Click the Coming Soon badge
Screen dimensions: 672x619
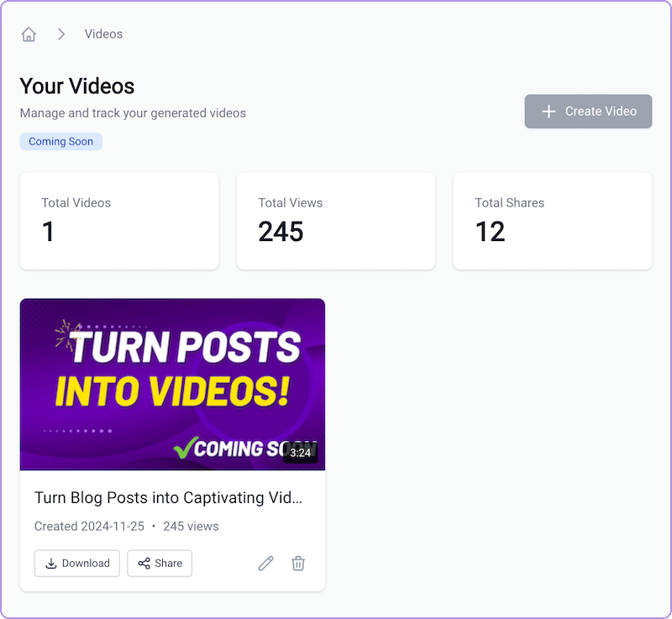pos(60,141)
